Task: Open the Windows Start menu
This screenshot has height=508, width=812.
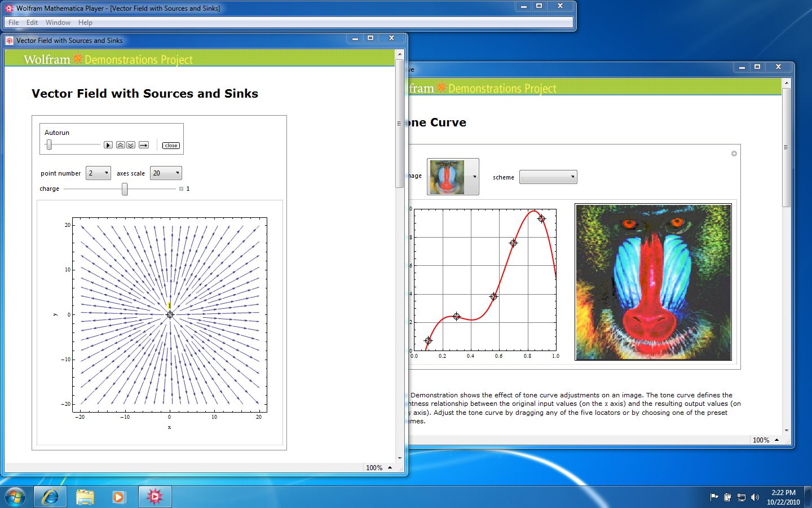Action: tap(15, 497)
